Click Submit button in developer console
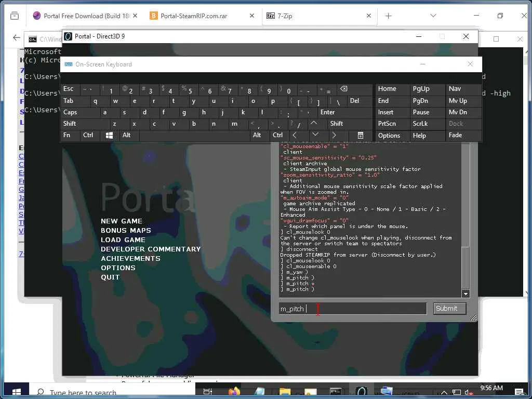Screen dimensions: 532x399 [x=449, y=309]
